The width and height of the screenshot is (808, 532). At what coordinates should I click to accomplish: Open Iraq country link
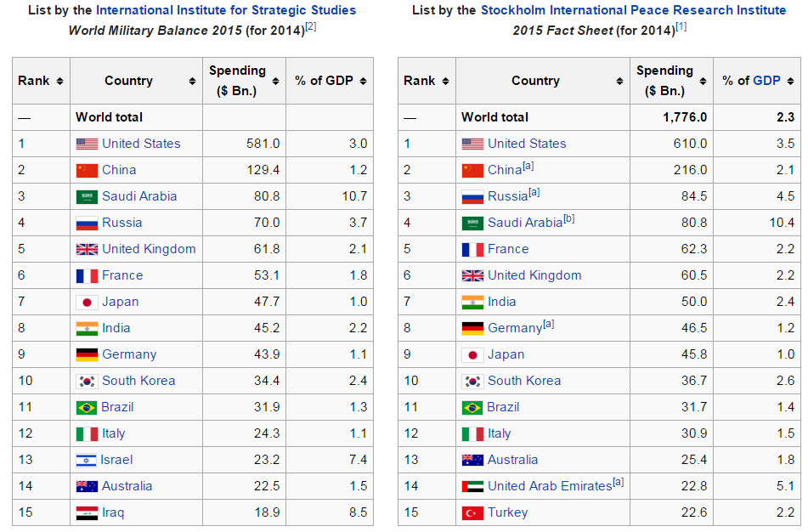[x=113, y=513]
